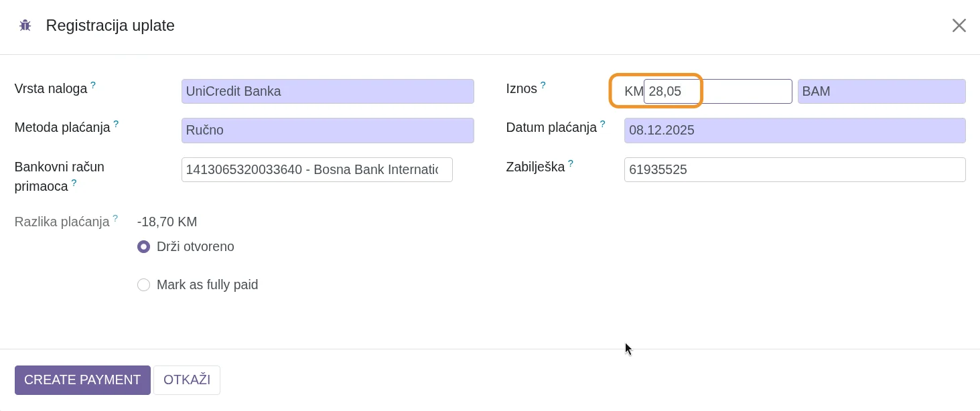The image size is (980, 411).
Task: Select the Drži otvoreno radio option
Action: tap(143, 247)
